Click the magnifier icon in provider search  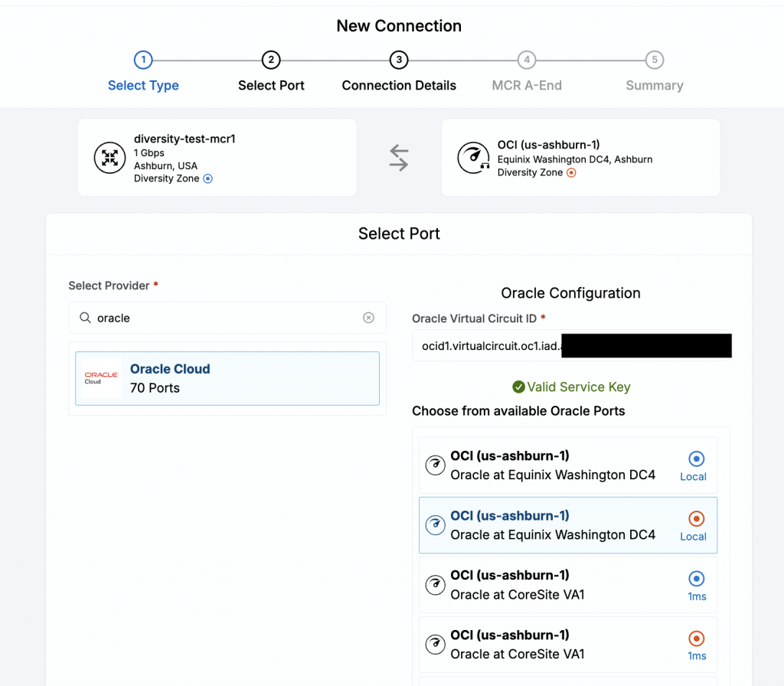pos(86,318)
